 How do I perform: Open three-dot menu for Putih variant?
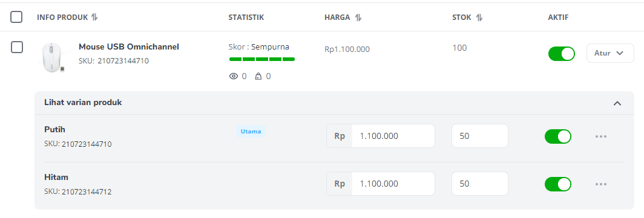601,136
